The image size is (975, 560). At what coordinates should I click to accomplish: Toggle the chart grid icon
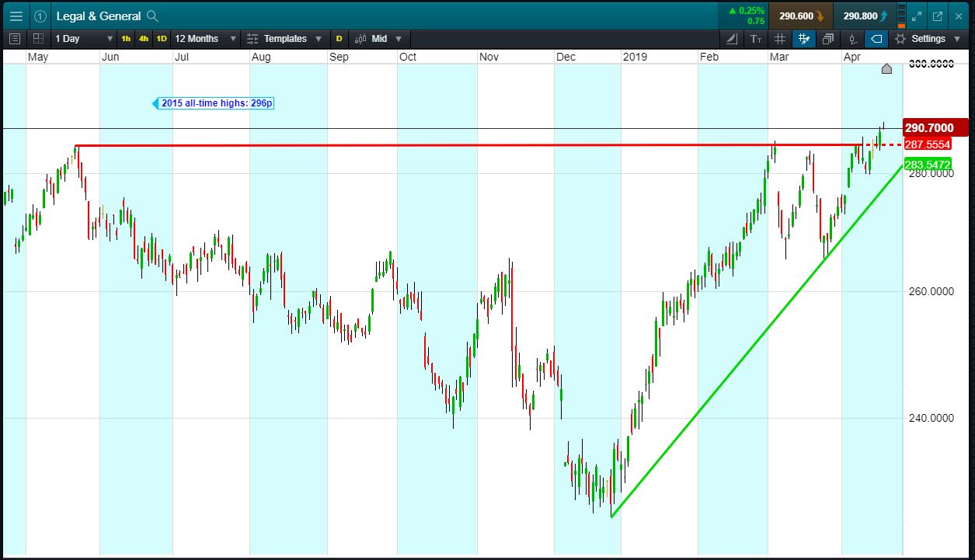click(x=780, y=38)
